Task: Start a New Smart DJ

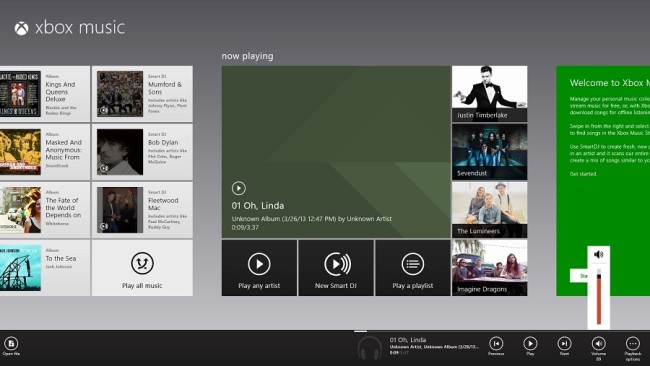Action: pyautogui.click(x=336, y=268)
